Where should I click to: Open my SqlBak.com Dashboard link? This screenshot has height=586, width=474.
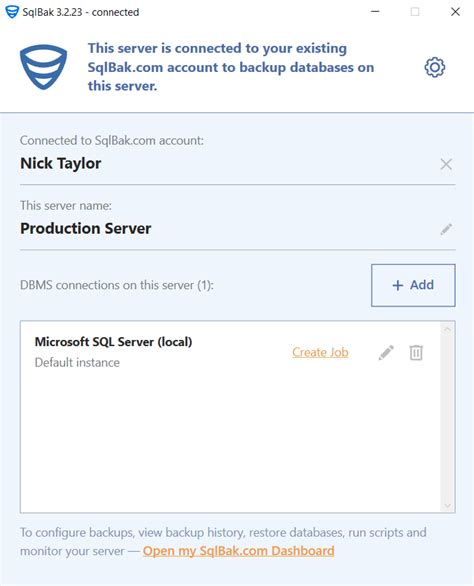[238, 551]
